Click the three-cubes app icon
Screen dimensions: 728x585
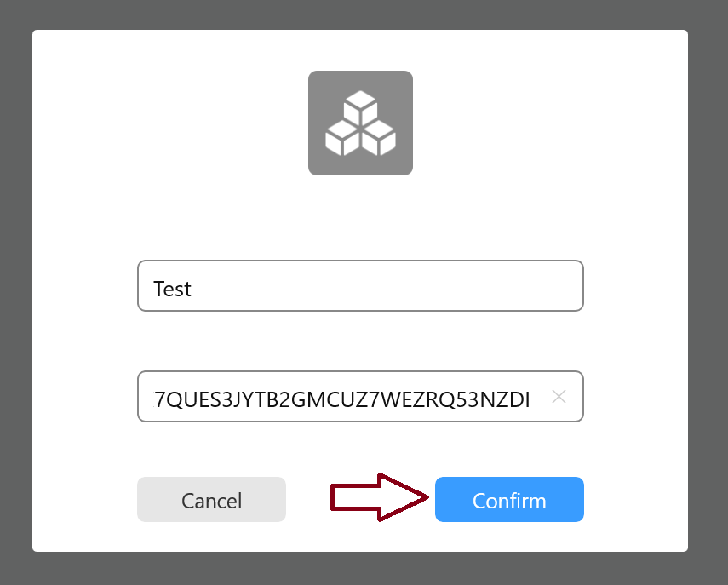(x=360, y=123)
